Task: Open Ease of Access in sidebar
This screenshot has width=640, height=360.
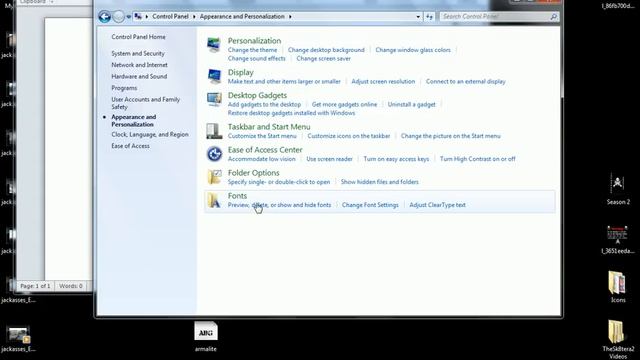Action: click(x=130, y=146)
